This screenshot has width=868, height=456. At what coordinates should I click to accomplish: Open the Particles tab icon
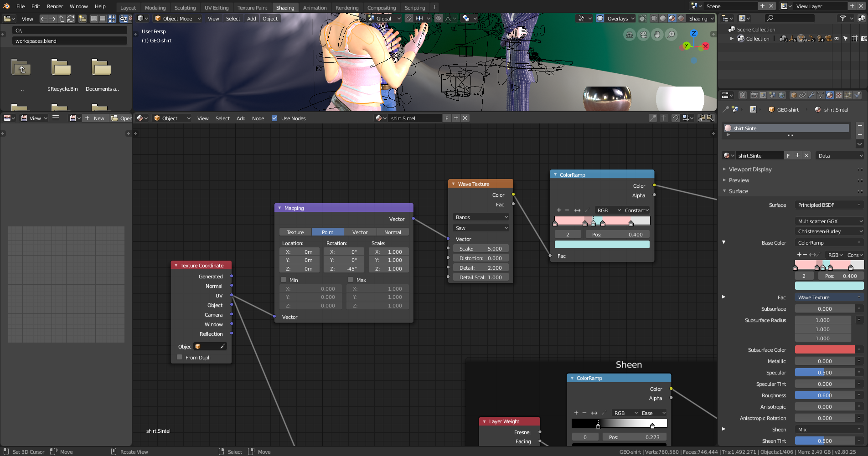(x=848, y=95)
